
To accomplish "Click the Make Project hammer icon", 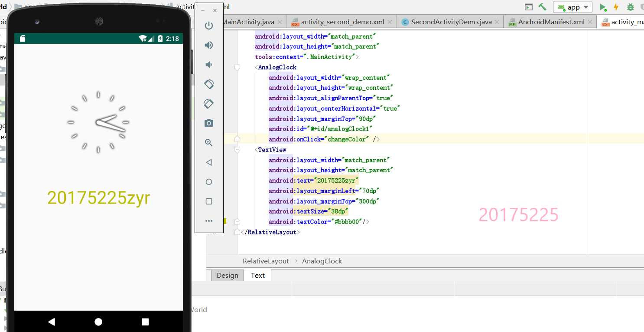I will point(542,7).
